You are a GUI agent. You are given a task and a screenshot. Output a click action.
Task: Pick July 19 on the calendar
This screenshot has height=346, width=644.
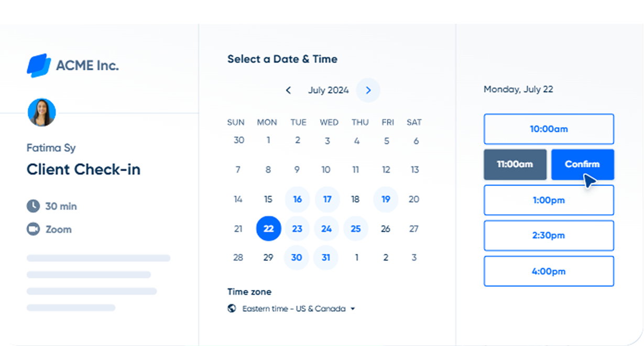pos(386,199)
